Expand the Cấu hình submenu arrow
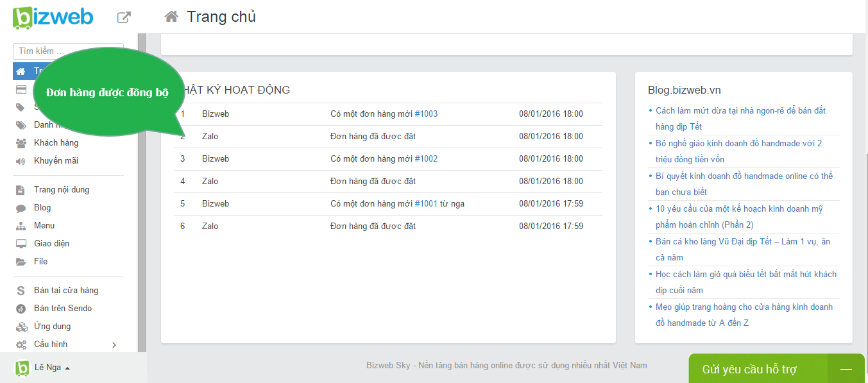The height and width of the screenshot is (383, 868). 114,345
